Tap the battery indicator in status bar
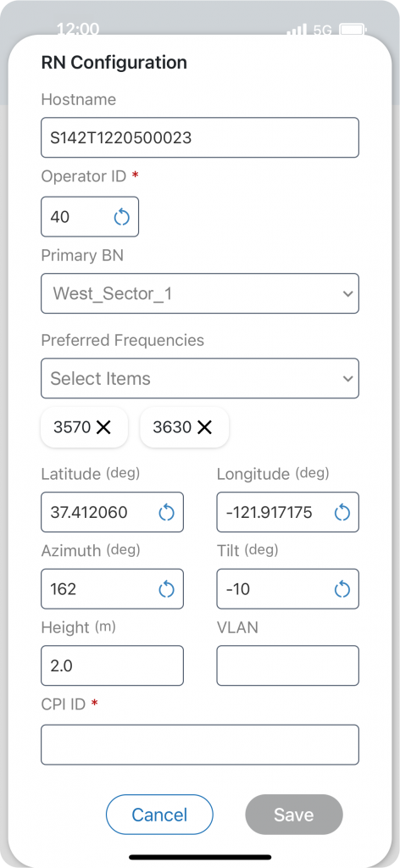The image size is (400, 868). (353, 30)
